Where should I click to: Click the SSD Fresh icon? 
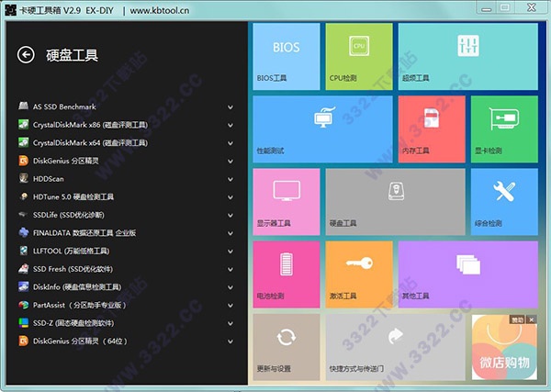(24, 269)
